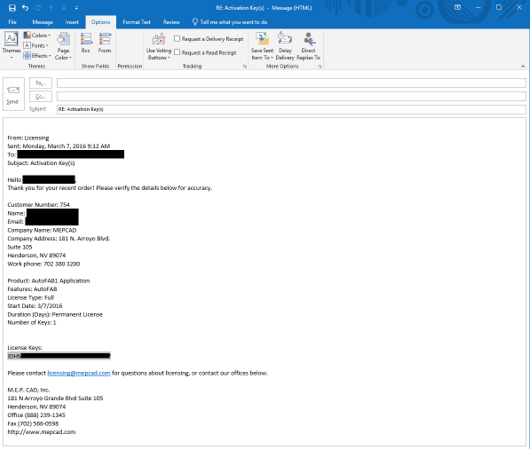
Task: Click into the Subject field
Action: point(291,109)
